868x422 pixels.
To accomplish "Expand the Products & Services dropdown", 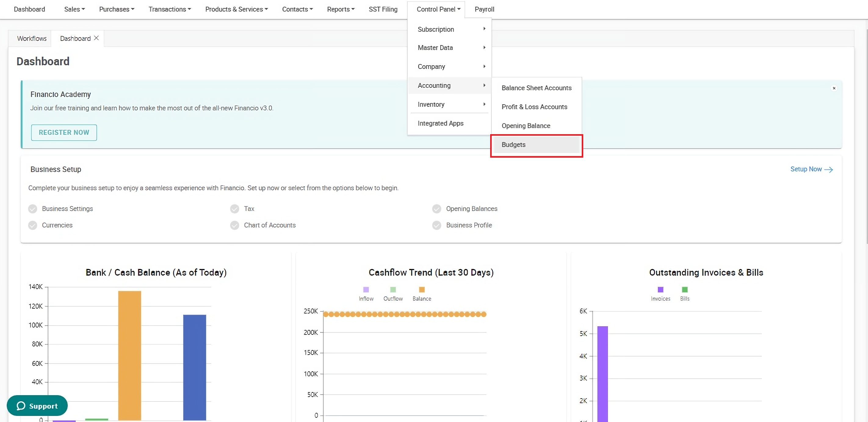I will point(237,9).
